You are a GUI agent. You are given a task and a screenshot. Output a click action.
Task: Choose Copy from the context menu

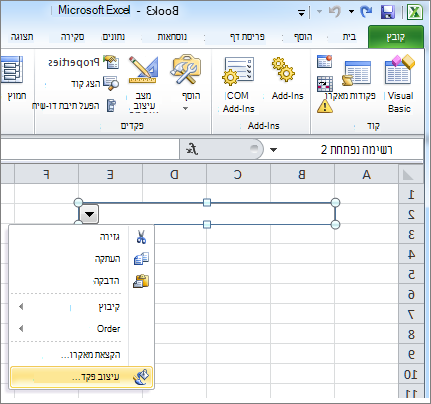pyautogui.click(x=82, y=259)
